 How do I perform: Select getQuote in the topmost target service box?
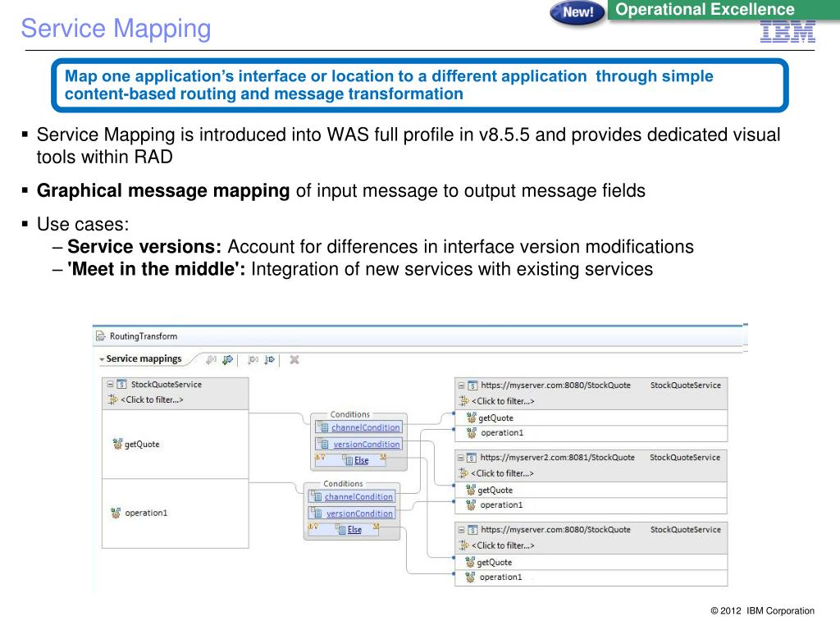tap(495, 418)
